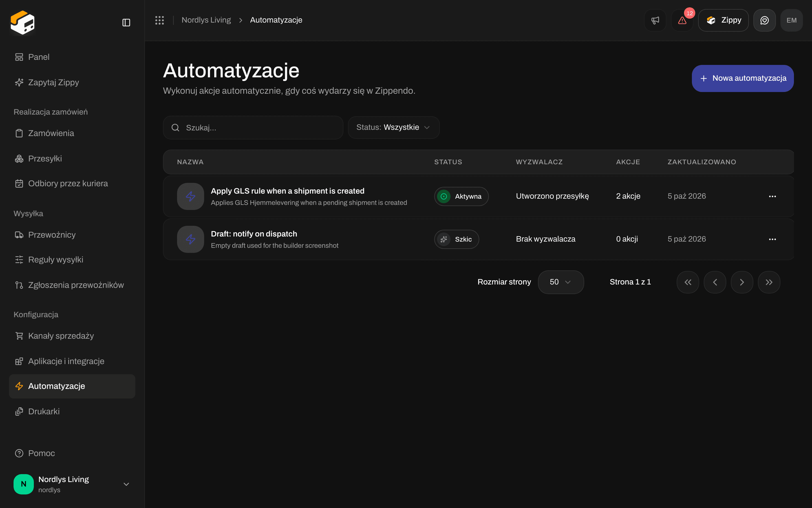The height and width of the screenshot is (508, 812).
Task: Open the chat support icon
Action: point(764,20)
